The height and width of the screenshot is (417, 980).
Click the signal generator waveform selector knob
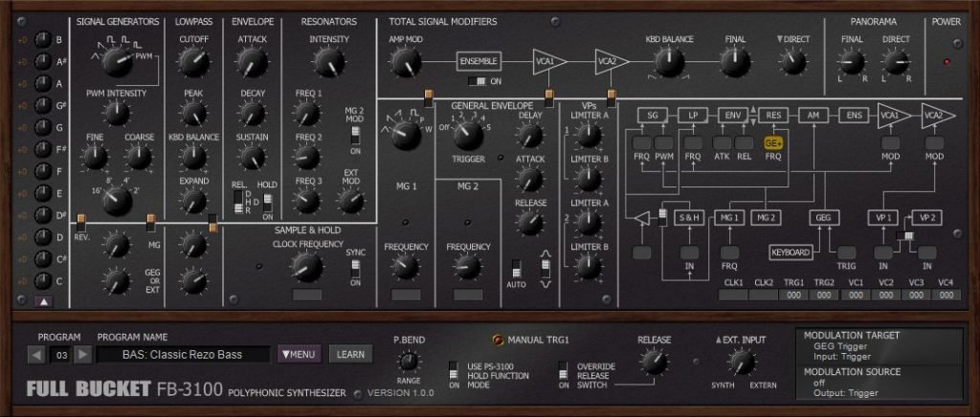point(117,62)
